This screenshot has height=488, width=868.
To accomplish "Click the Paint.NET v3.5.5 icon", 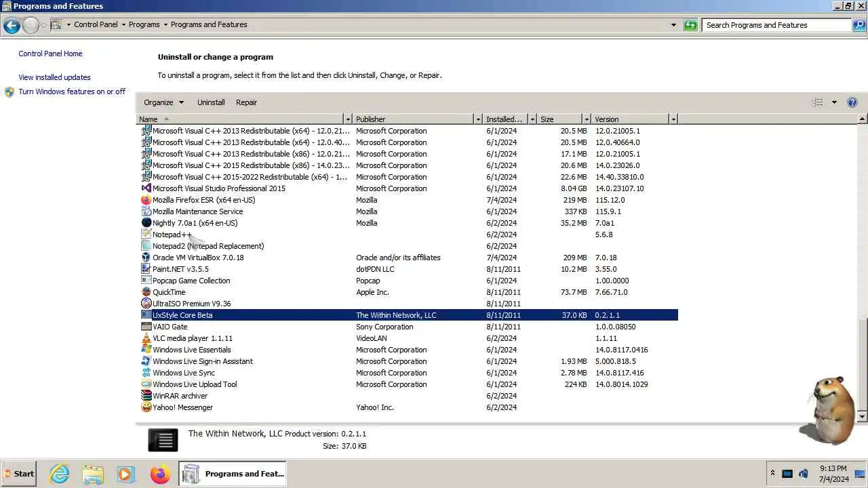I will (146, 269).
